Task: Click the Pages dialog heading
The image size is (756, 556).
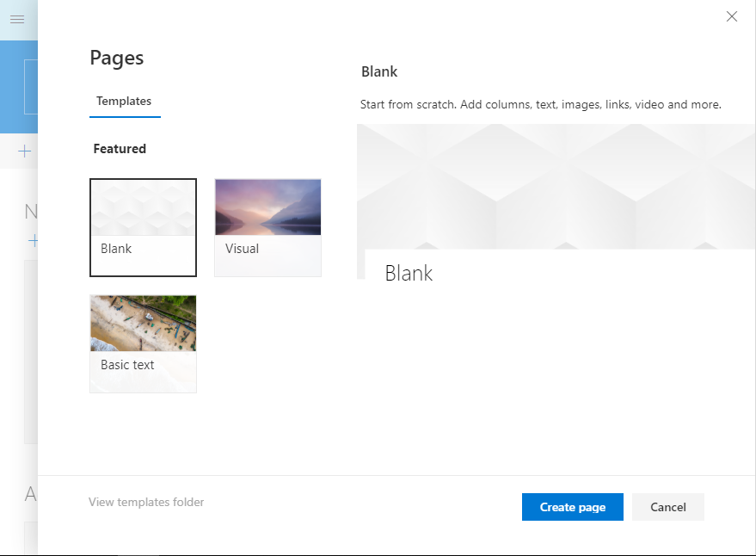Action: 116,58
